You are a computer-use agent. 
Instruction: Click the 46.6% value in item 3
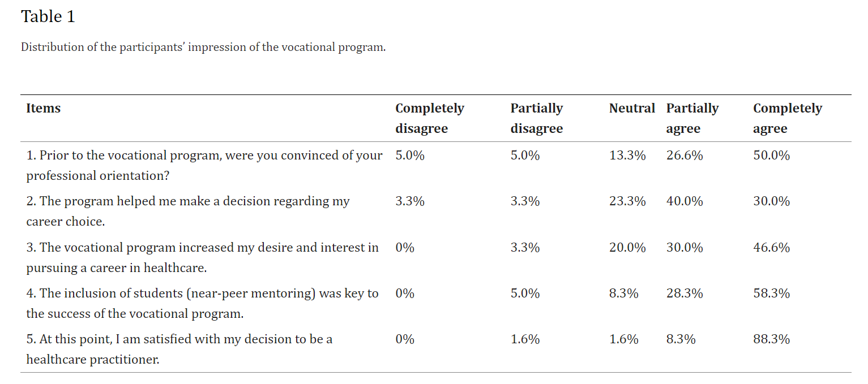click(771, 248)
